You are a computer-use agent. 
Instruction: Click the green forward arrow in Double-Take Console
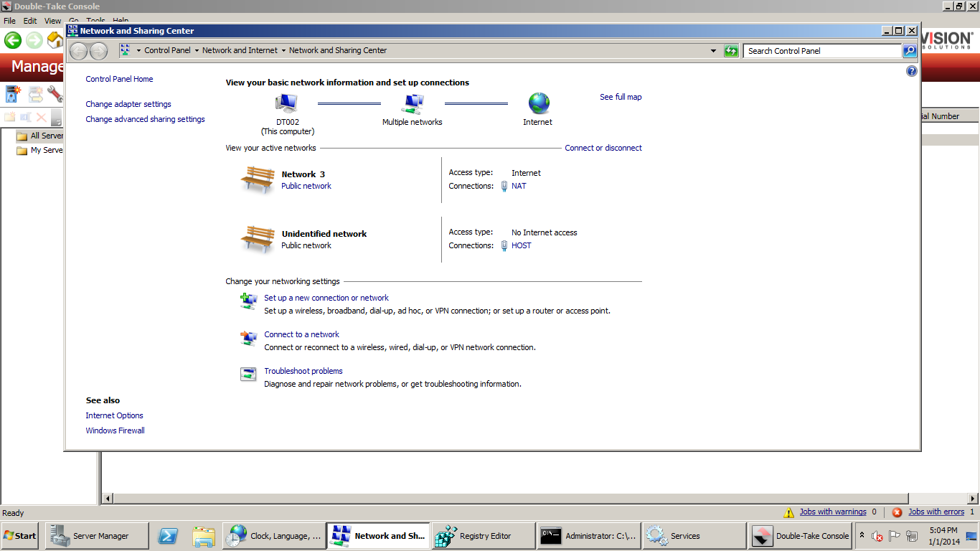pyautogui.click(x=34, y=40)
